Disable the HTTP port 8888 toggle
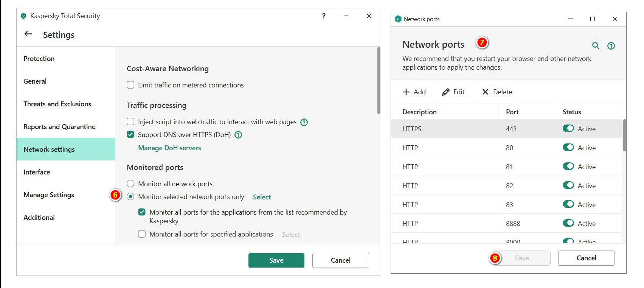Image resolution: width=644 pixels, height=288 pixels. 568,223
